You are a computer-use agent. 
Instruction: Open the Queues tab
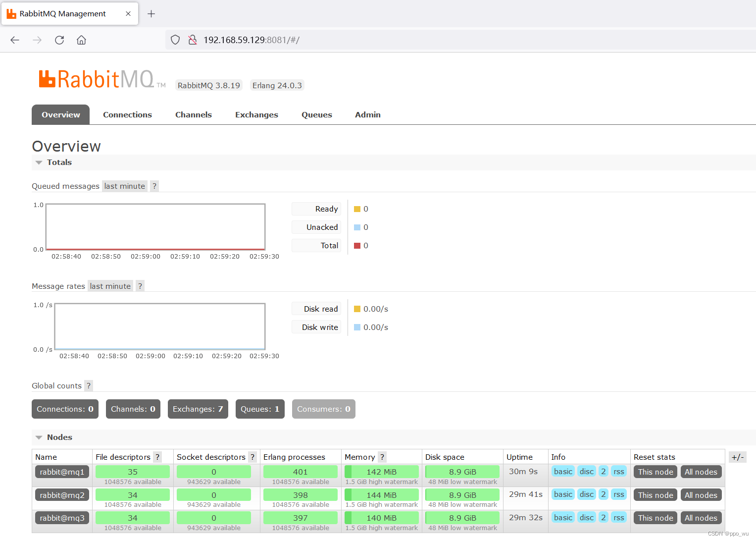(317, 115)
